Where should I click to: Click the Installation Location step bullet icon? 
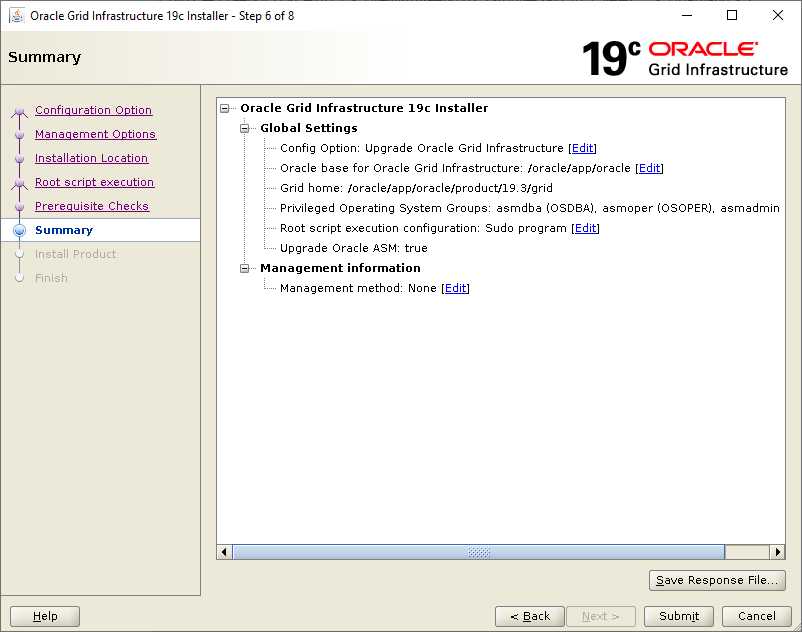pos(19,159)
